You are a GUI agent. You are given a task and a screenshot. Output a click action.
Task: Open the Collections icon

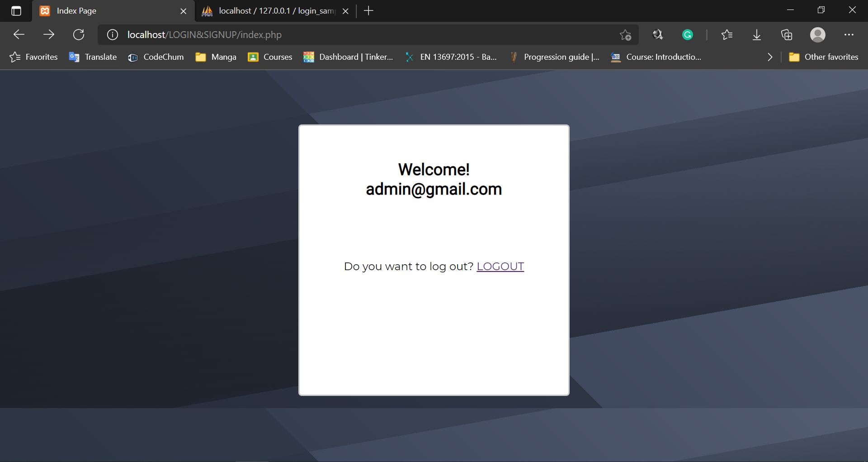coord(787,34)
